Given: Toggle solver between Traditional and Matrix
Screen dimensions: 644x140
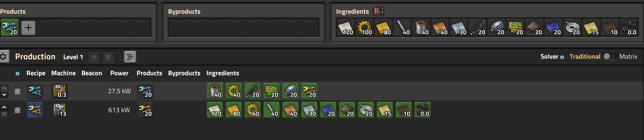Looking at the screenshot, I should click(x=610, y=57).
